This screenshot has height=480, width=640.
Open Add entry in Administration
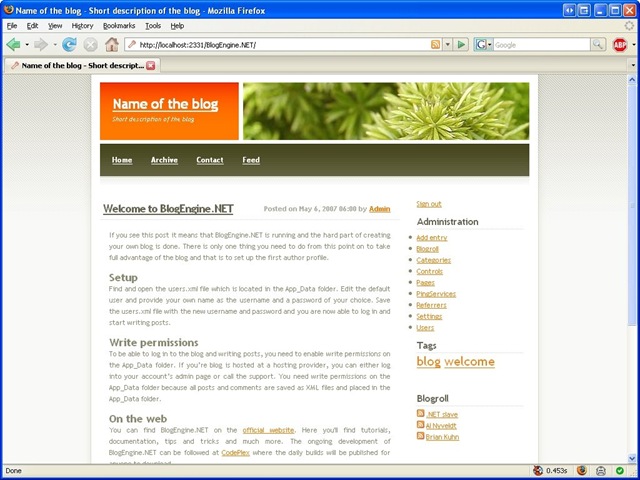(x=432, y=238)
